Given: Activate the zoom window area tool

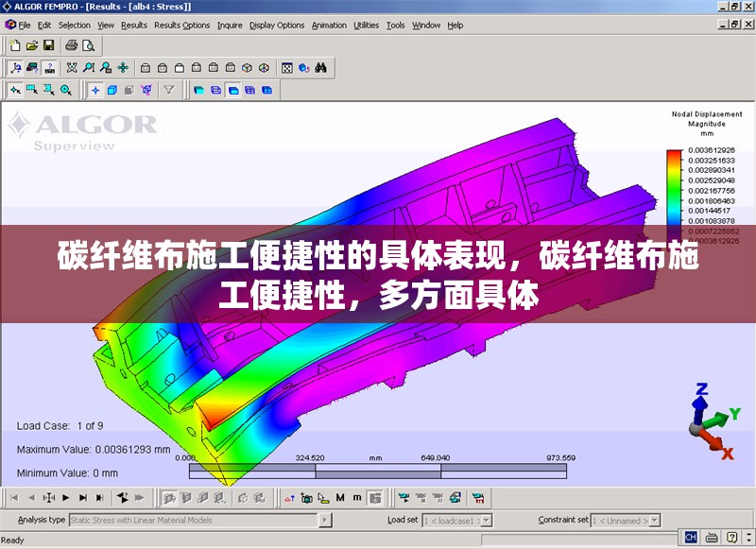Looking at the screenshot, I should [106, 68].
